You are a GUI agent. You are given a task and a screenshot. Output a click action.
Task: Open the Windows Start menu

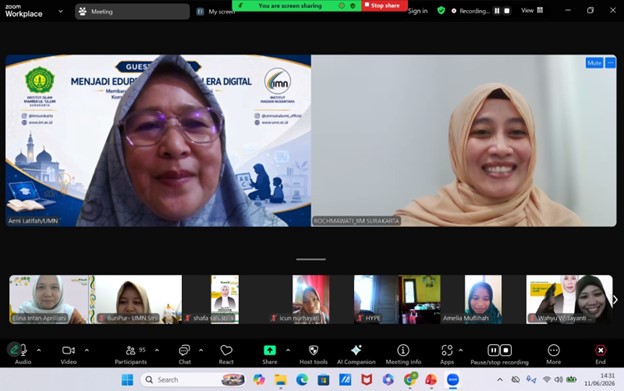(127, 380)
